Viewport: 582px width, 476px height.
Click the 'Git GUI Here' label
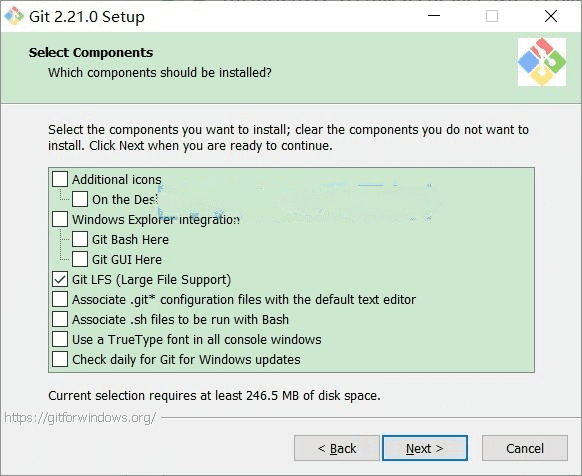coord(127,260)
